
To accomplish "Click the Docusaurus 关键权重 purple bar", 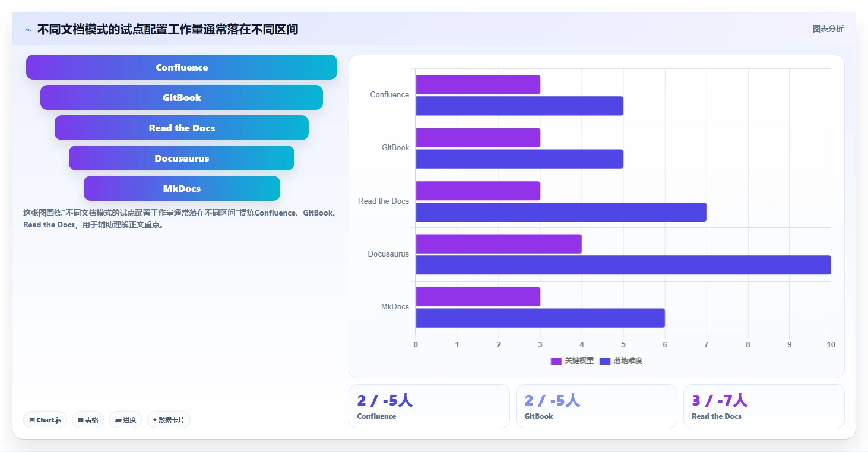I will (499, 244).
